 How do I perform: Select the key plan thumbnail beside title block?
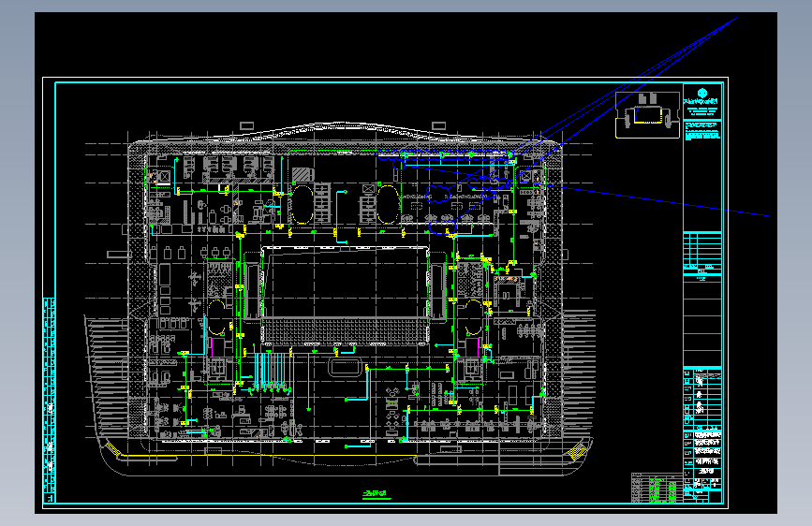coord(647,115)
